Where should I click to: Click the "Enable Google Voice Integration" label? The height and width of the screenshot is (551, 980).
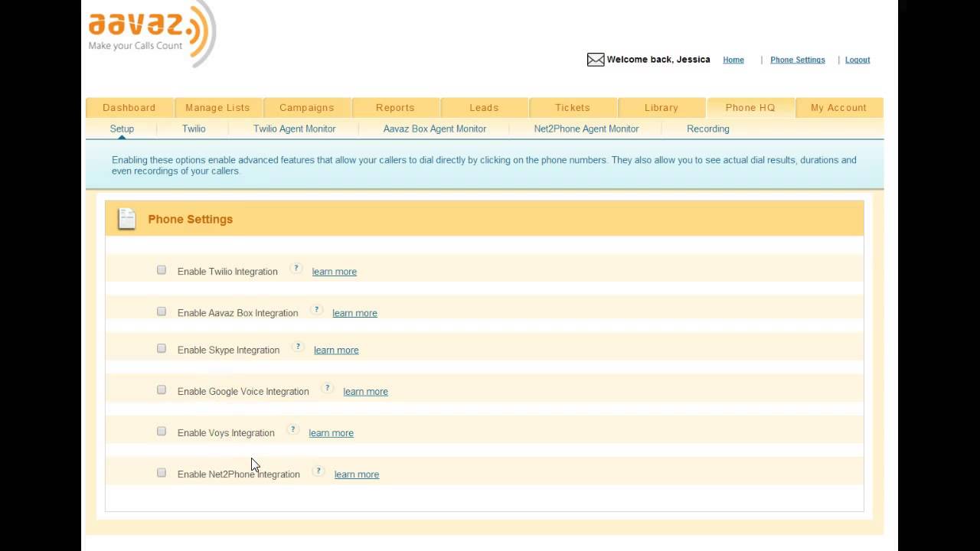(x=243, y=391)
